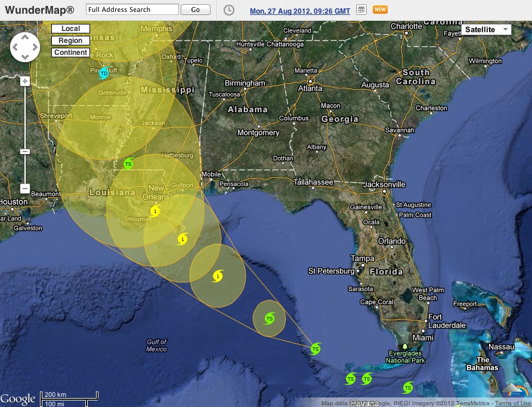Click the cyan TD storm marker
Viewport: 532px width, 407px height.
click(x=104, y=73)
